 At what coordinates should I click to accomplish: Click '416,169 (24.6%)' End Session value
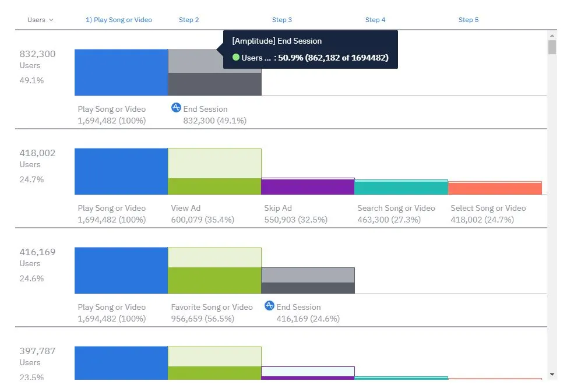(x=308, y=319)
